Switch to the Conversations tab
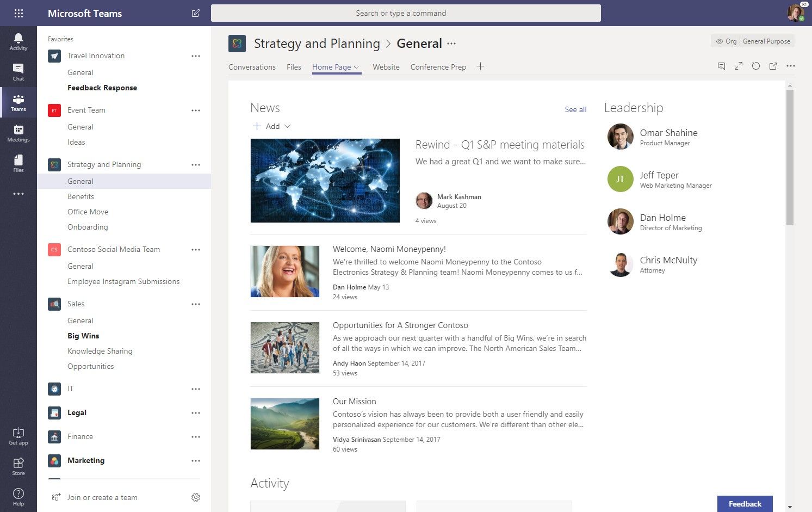This screenshot has height=512, width=812. coord(252,67)
